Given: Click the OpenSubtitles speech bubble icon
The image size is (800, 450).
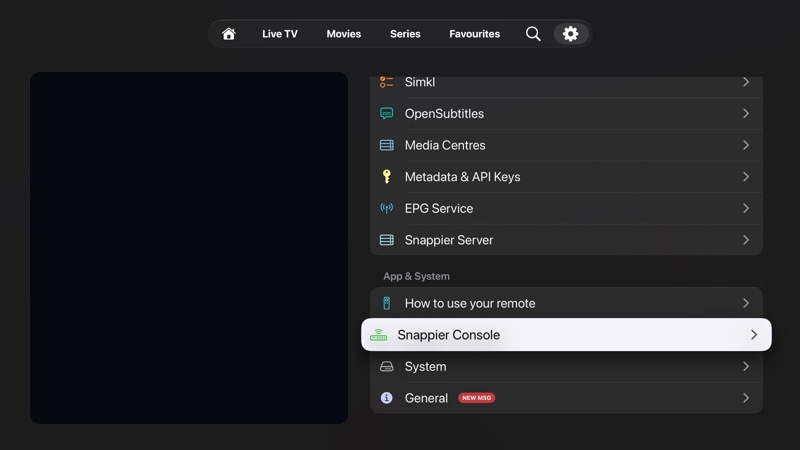Looking at the screenshot, I should [386, 113].
